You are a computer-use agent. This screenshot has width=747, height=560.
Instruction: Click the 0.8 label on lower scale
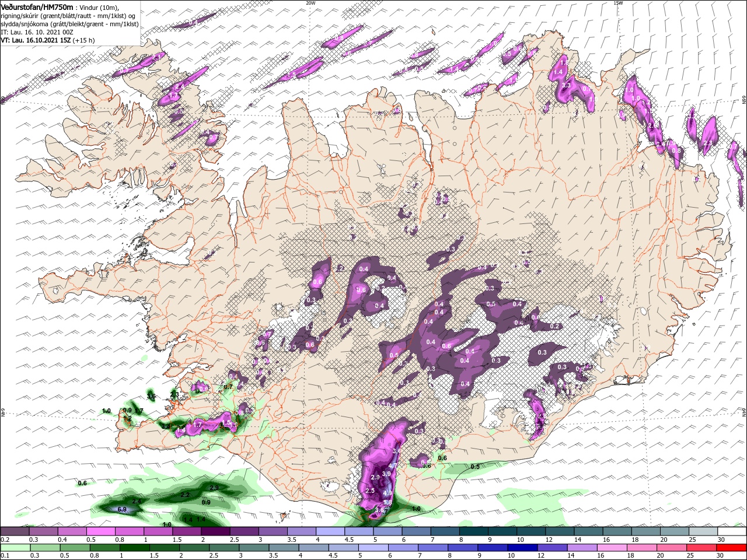tap(95, 555)
